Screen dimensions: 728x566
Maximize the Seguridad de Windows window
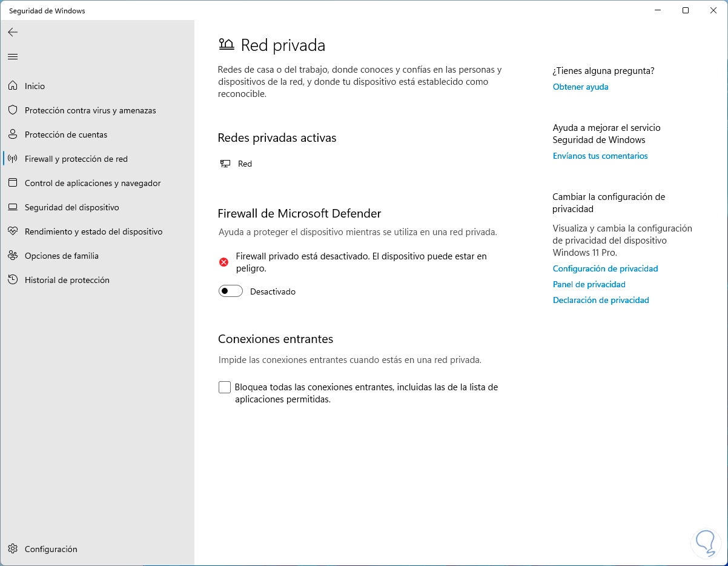click(685, 10)
